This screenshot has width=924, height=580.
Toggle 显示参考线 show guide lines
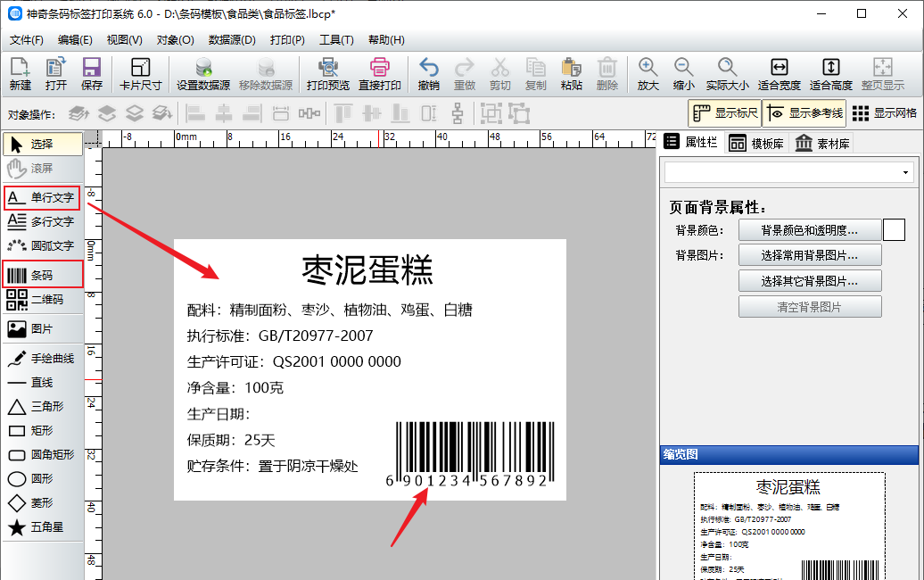click(x=804, y=113)
